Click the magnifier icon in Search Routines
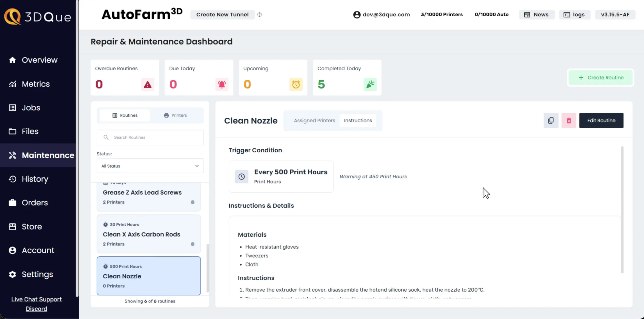 coord(106,137)
